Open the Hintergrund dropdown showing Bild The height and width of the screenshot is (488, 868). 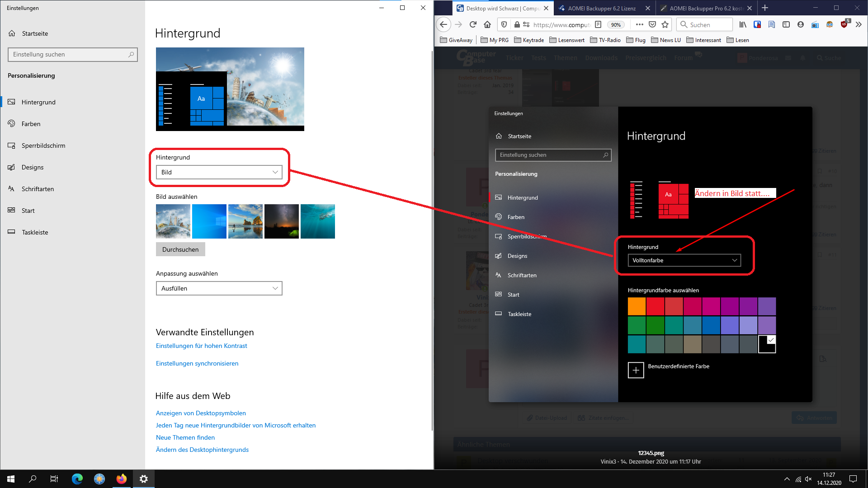(x=219, y=172)
